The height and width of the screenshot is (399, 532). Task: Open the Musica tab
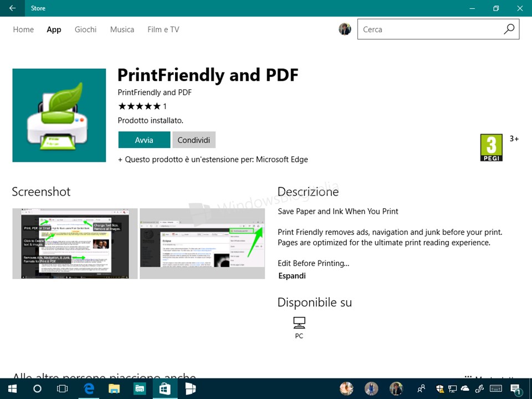pos(122,29)
